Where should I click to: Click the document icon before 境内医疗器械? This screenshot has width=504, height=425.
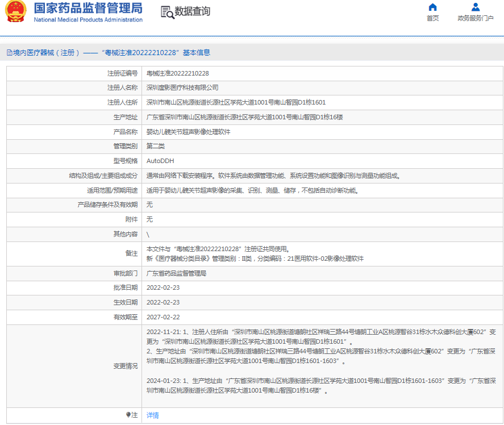10,53
